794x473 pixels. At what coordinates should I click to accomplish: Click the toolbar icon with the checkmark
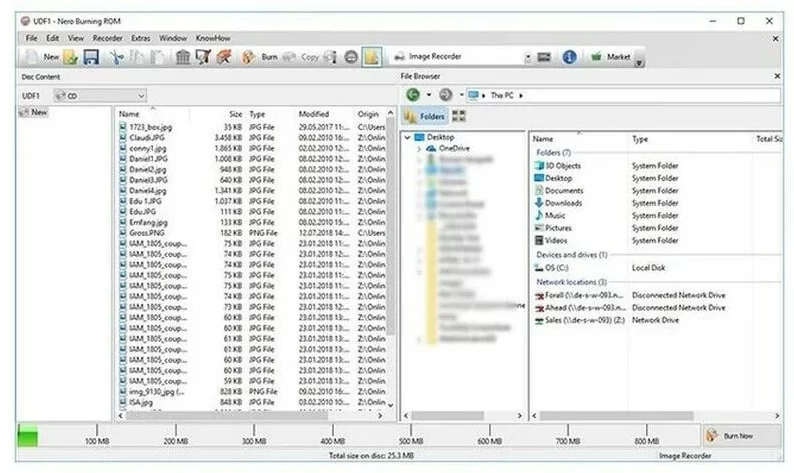tap(204, 57)
